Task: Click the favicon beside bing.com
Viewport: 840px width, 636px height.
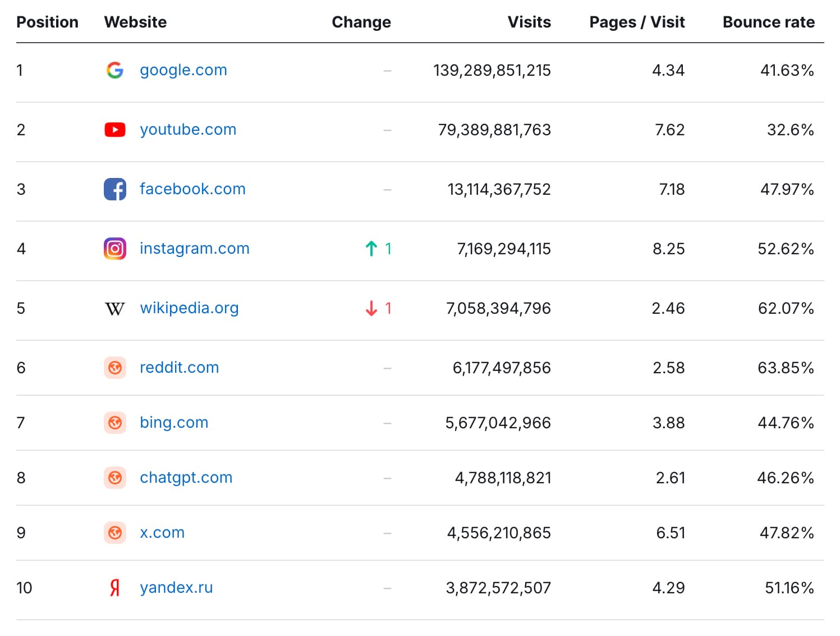Action: 115,423
